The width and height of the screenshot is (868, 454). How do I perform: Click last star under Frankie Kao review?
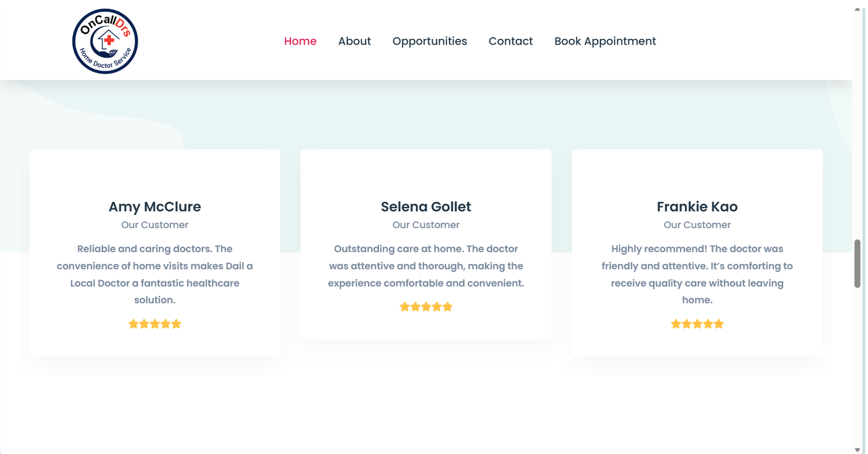719,324
